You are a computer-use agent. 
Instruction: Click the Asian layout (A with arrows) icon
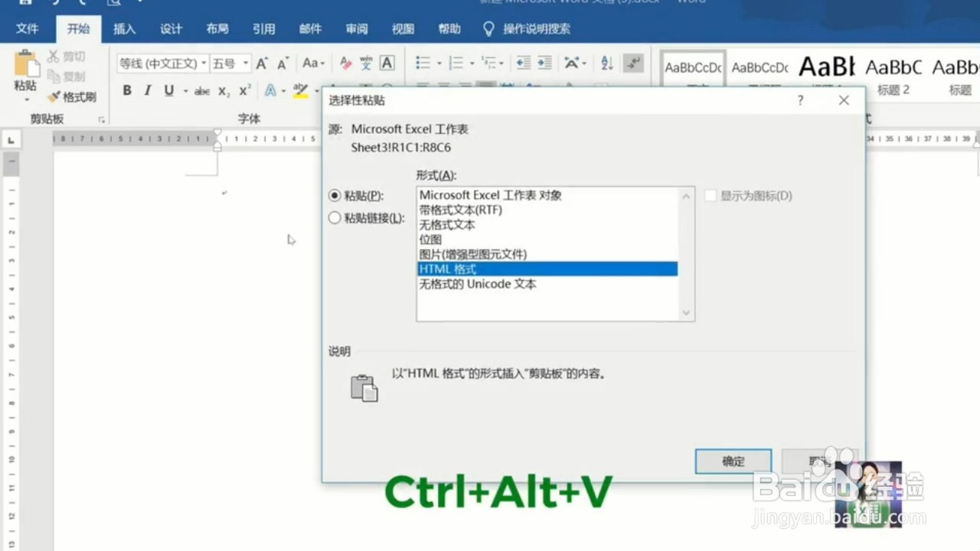coord(572,64)
